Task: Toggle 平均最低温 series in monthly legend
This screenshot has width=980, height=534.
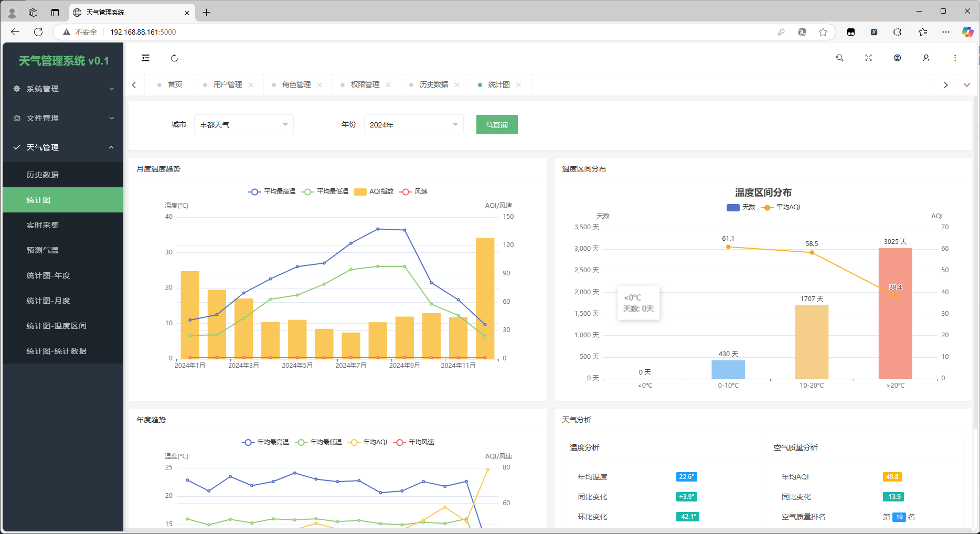Action: pos(325,191)
